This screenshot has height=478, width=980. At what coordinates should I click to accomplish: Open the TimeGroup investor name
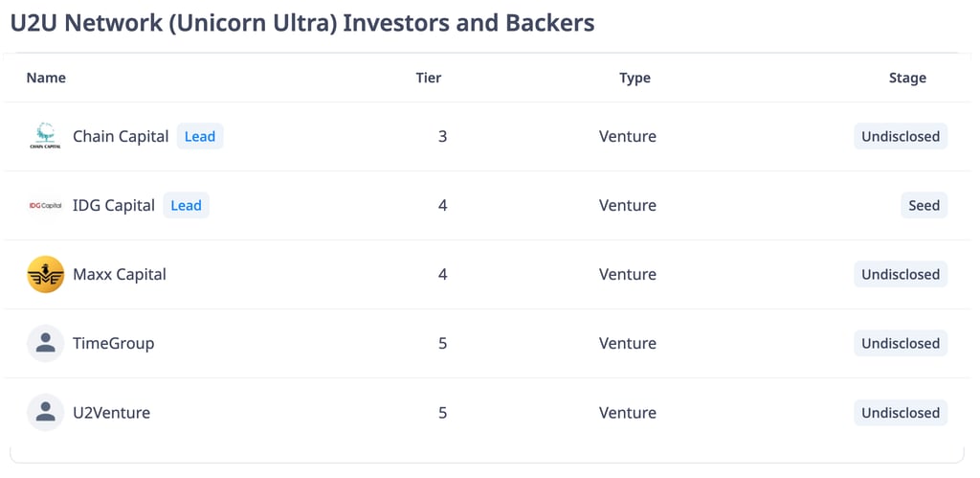pos(113,344)
